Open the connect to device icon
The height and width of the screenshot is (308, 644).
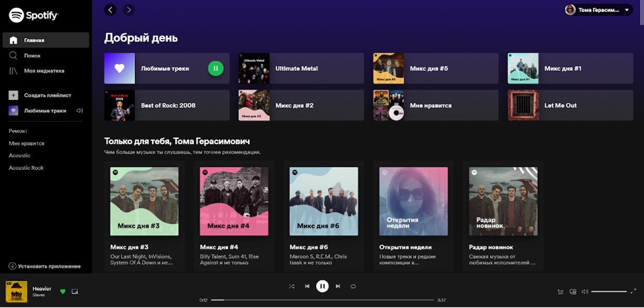click(573, 292)
